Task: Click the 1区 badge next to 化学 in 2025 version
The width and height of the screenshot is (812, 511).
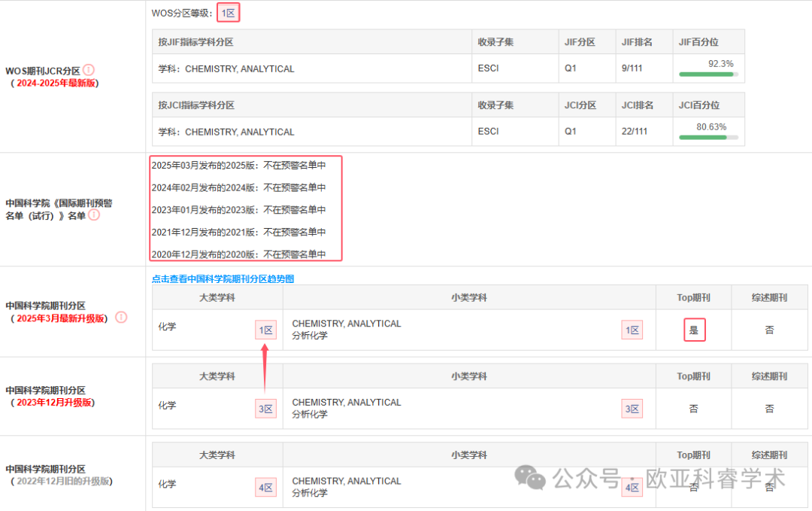Action: [265, 330]
